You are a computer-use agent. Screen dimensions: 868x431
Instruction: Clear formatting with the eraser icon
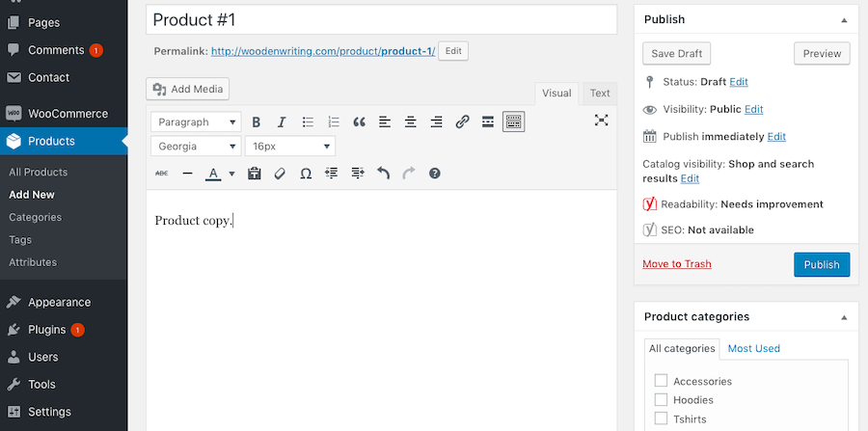tap(280, 174)
